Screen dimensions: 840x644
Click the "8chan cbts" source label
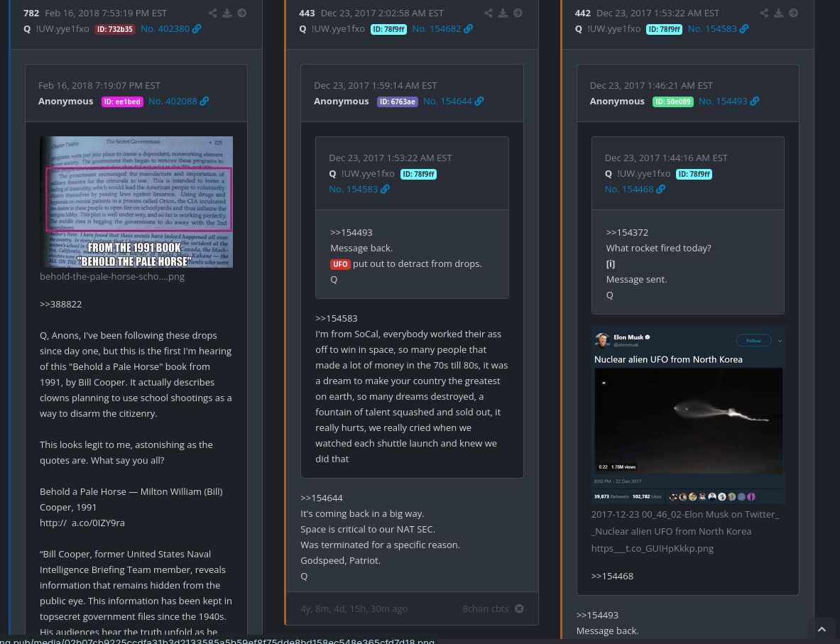click(x=486, y=608)
